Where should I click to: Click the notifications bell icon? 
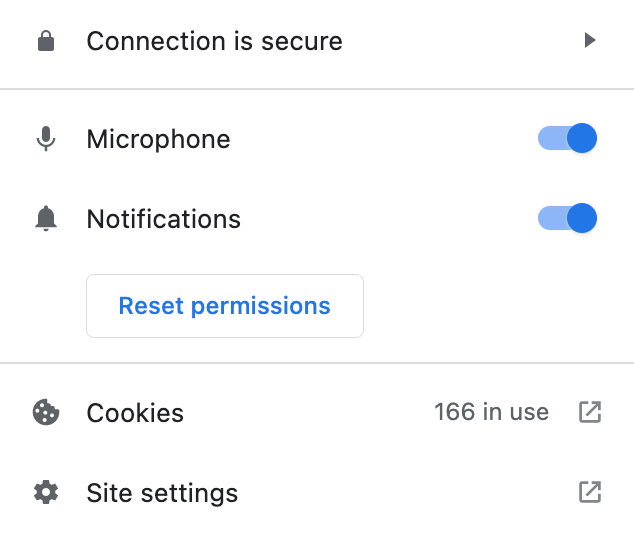click(x=46, y=219)
